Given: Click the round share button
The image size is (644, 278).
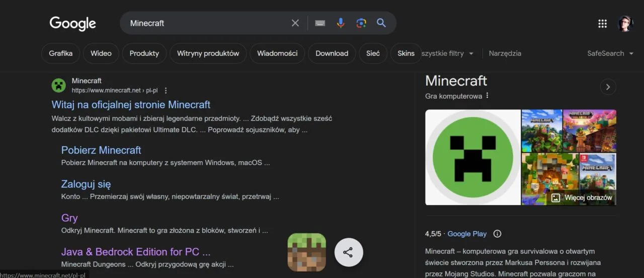Looking at the screenshot, I should pyautogui.click(x=348, y=252).
